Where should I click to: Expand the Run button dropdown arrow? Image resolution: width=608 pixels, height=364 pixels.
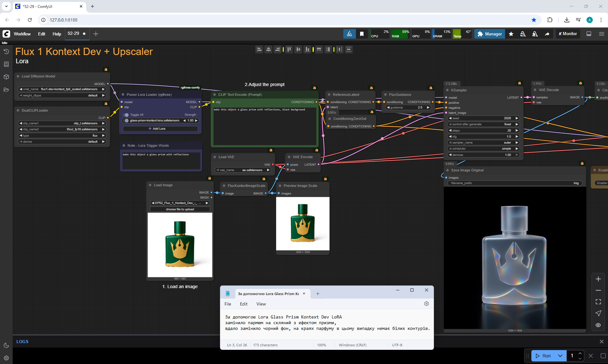coord(560,356)
